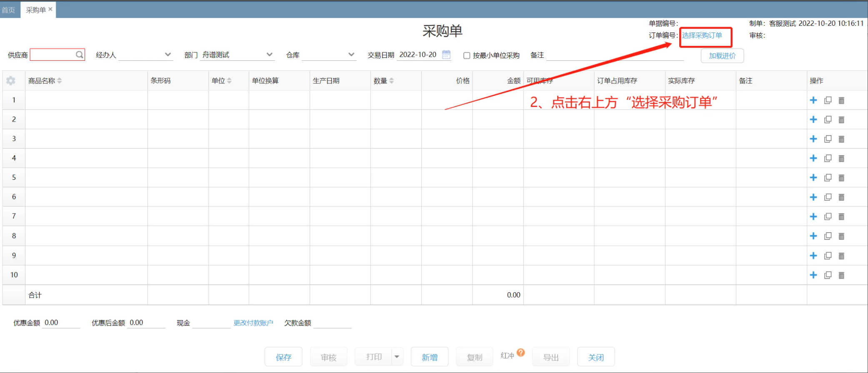The image size is (868, 373).
Task: Click the 选择采购订单 link
Action: pyautogui.click(x=702, y=35)
